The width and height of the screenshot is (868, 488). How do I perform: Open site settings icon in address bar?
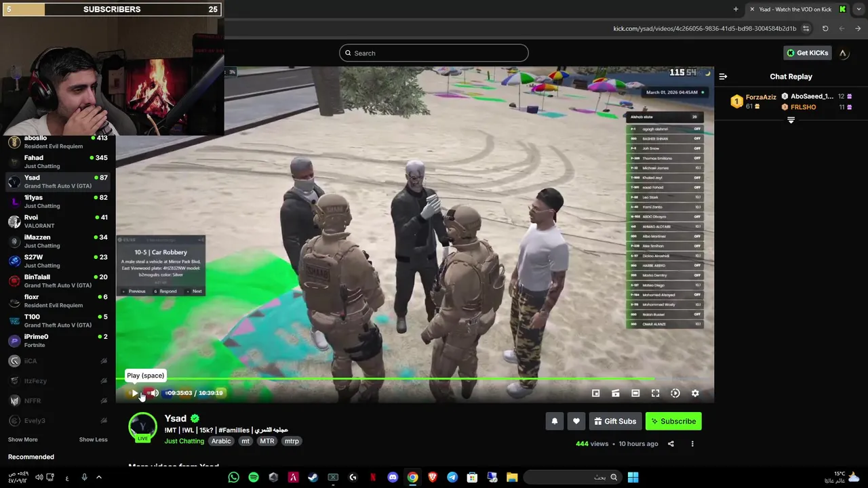806,28
